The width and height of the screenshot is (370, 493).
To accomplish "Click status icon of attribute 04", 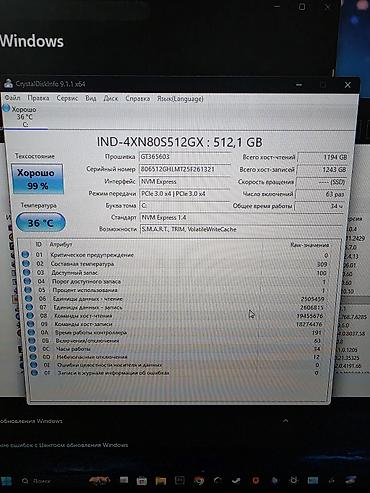I will (27, 281).
